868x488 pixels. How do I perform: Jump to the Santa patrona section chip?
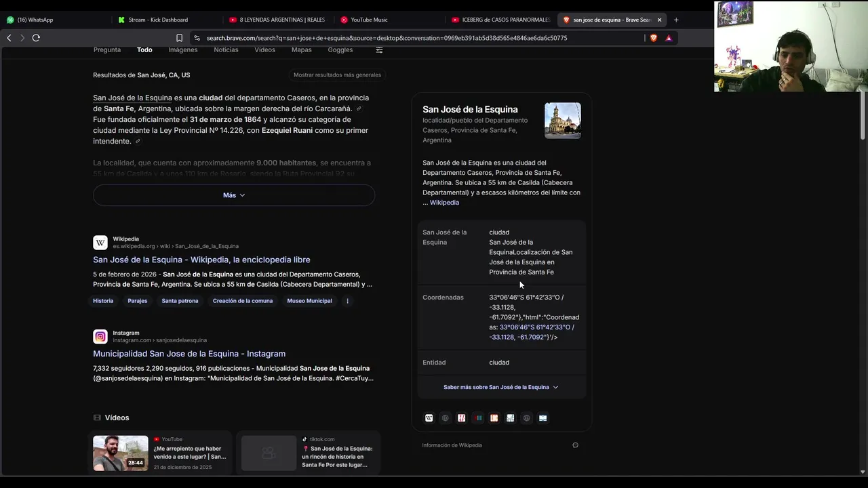coord(180,301)
